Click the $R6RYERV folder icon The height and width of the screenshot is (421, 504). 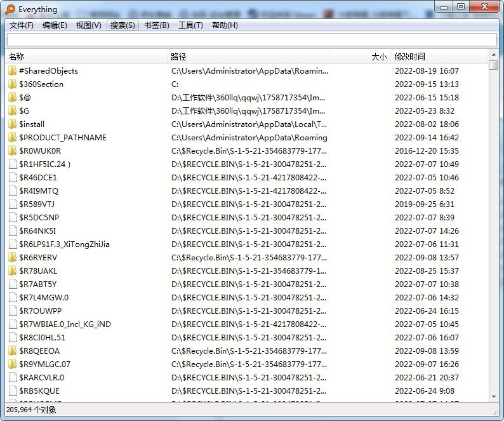point(12,258)
